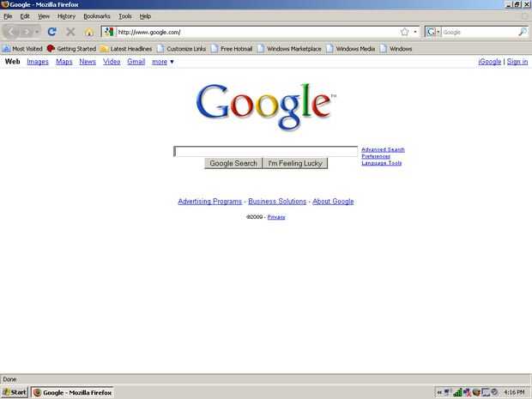Reload the page with refresh icon
This screenshot has width=532, height=399.
(x=51, y=32)
